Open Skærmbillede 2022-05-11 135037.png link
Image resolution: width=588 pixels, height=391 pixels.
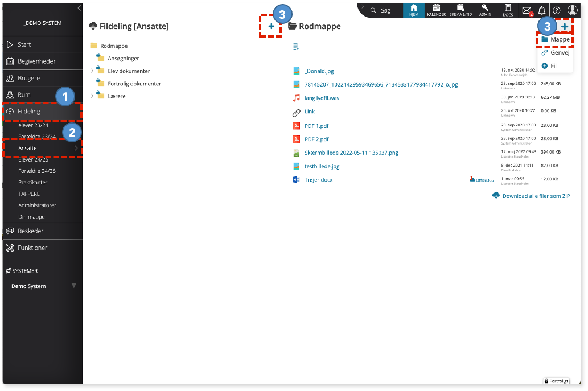(x=351, y=153)
